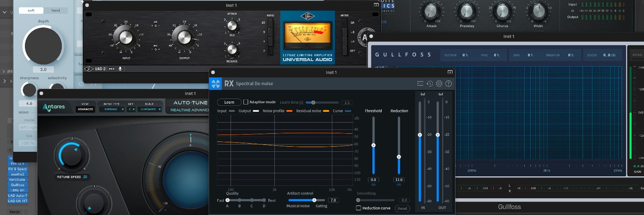Click the Advanced view button in Auto-Tune
The height and width of the screenshot is (215, 644).
[85, 109]
